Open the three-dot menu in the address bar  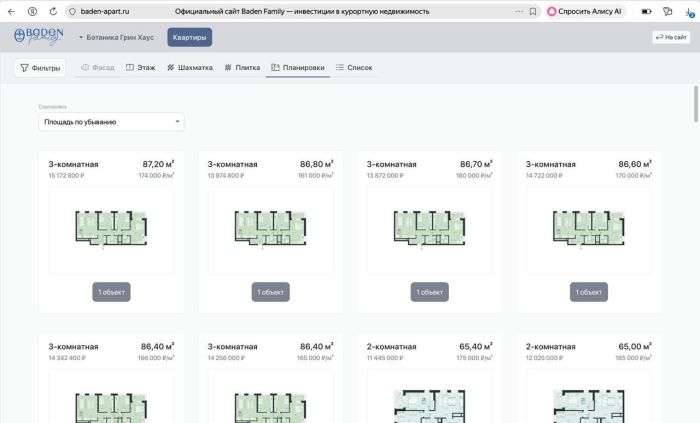519,11
